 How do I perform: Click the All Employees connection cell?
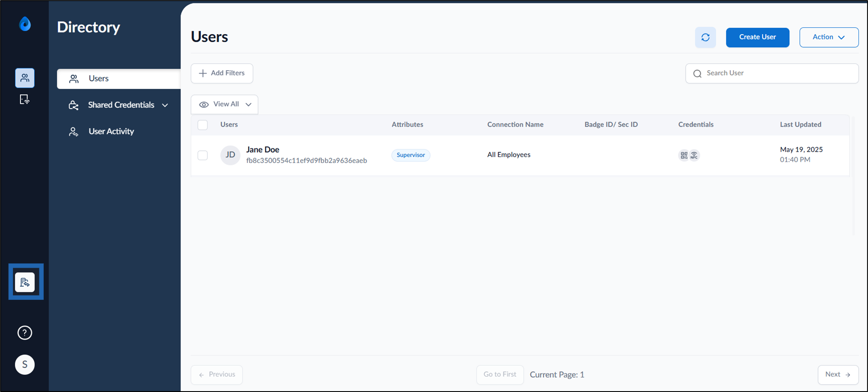point(509,155)
